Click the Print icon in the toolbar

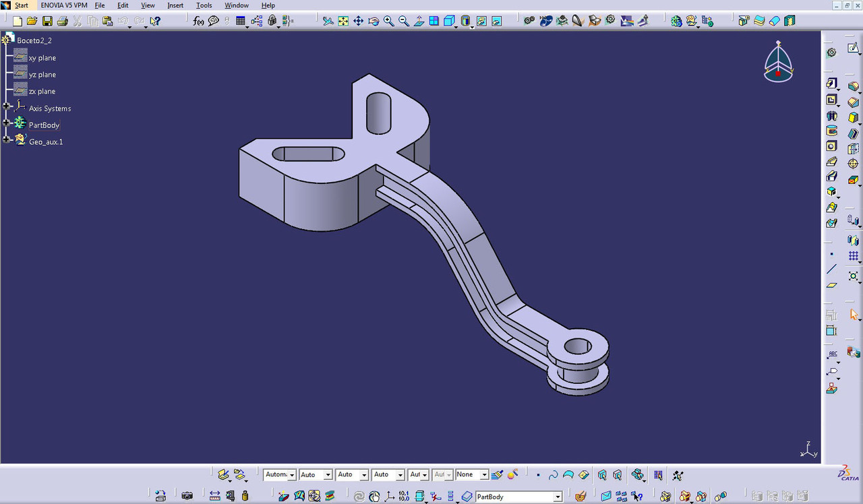[x=63, y=21]
